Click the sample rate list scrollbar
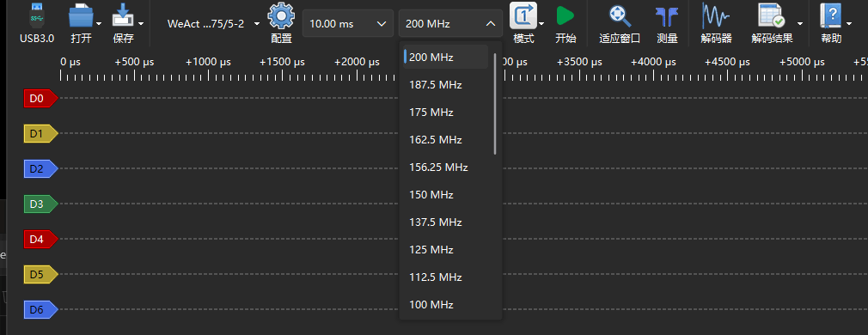The image size is (868, 335). (x=495, y=104)
